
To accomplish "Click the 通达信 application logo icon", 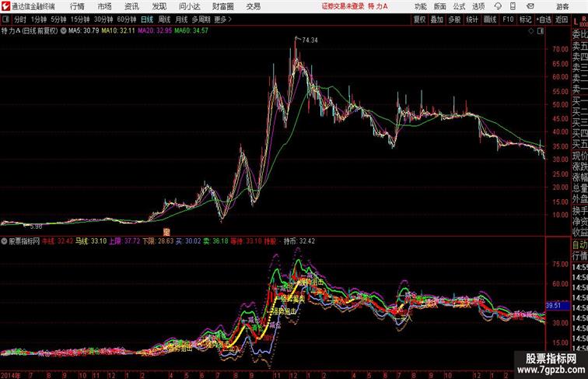I will tap(5, 6).
